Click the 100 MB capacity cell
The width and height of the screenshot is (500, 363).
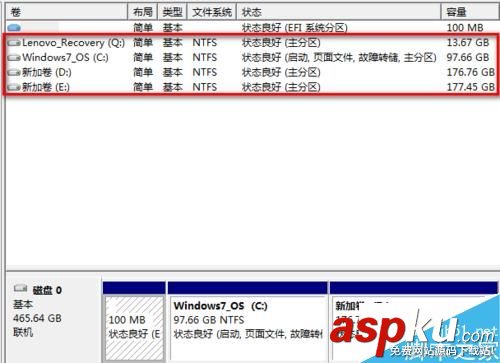465,28
